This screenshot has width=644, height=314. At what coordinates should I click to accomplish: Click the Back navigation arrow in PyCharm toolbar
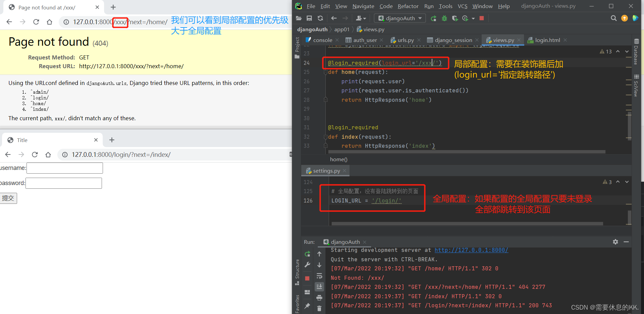(x=334, y=18)
